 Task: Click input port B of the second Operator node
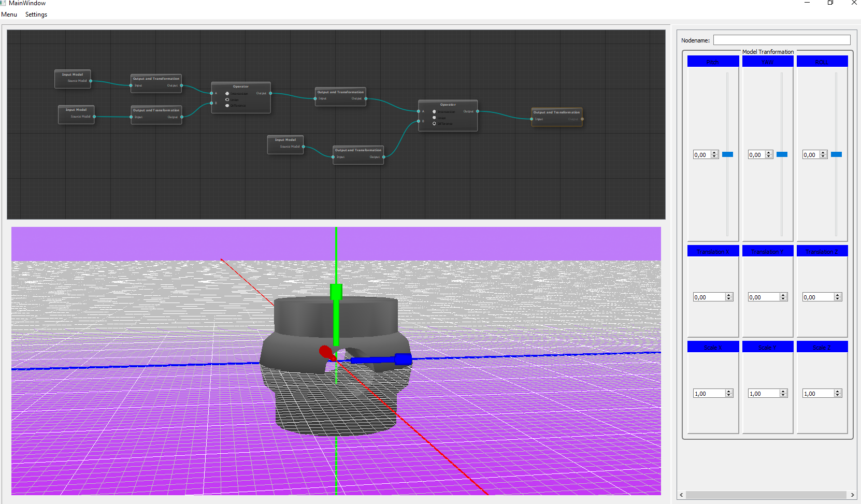(419, 121)
